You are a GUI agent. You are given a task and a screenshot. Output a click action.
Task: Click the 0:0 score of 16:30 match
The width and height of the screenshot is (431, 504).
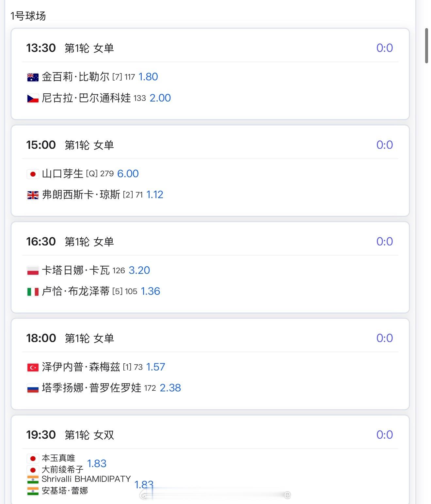pos(384,242)
